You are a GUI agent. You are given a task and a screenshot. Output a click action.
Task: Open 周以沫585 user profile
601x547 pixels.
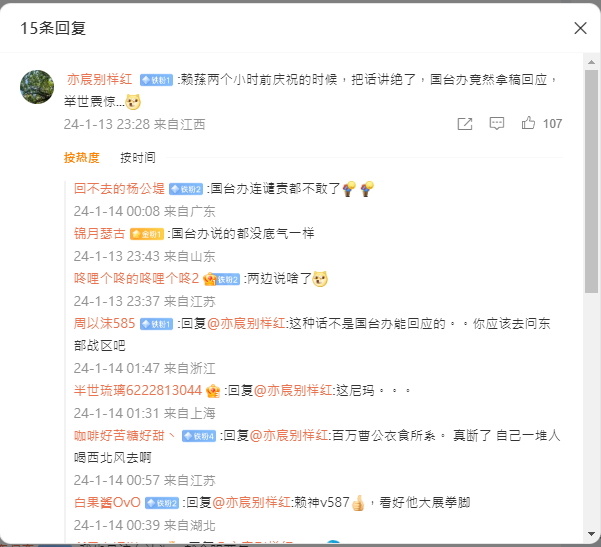coord(104,324)
